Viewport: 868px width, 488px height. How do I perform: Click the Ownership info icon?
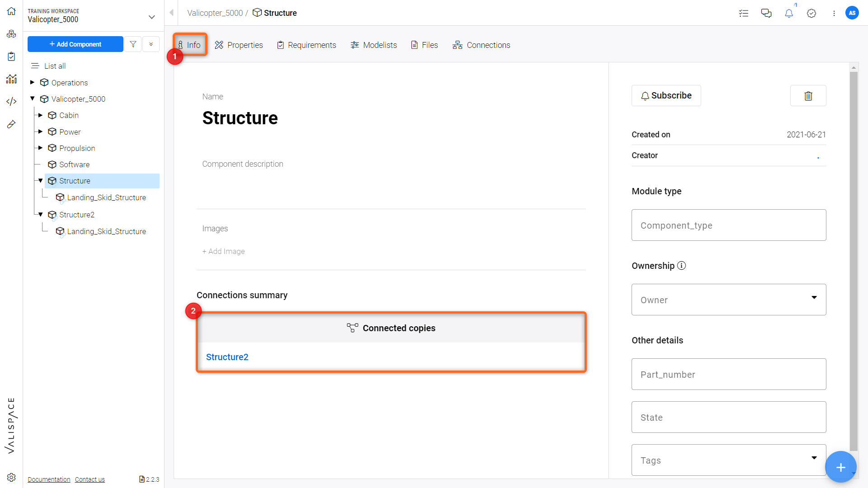[681, 266]
